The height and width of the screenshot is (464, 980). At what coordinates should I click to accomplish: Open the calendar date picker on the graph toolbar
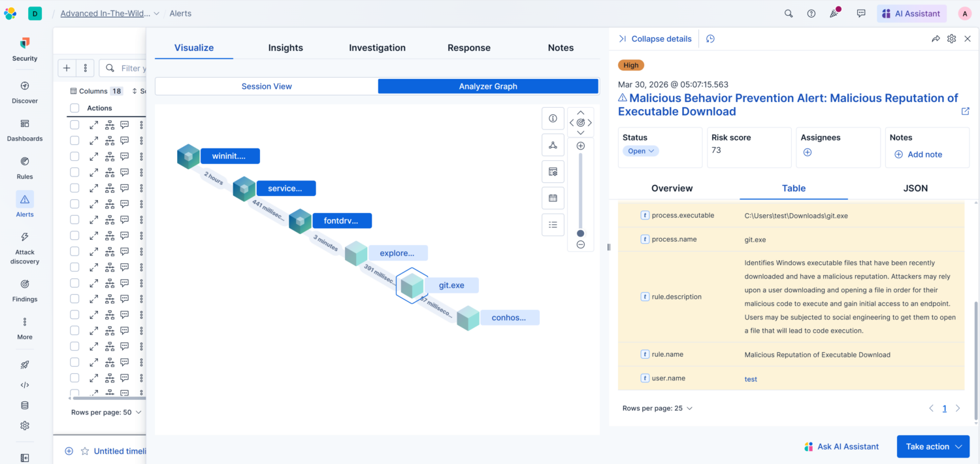click(553, 198)
